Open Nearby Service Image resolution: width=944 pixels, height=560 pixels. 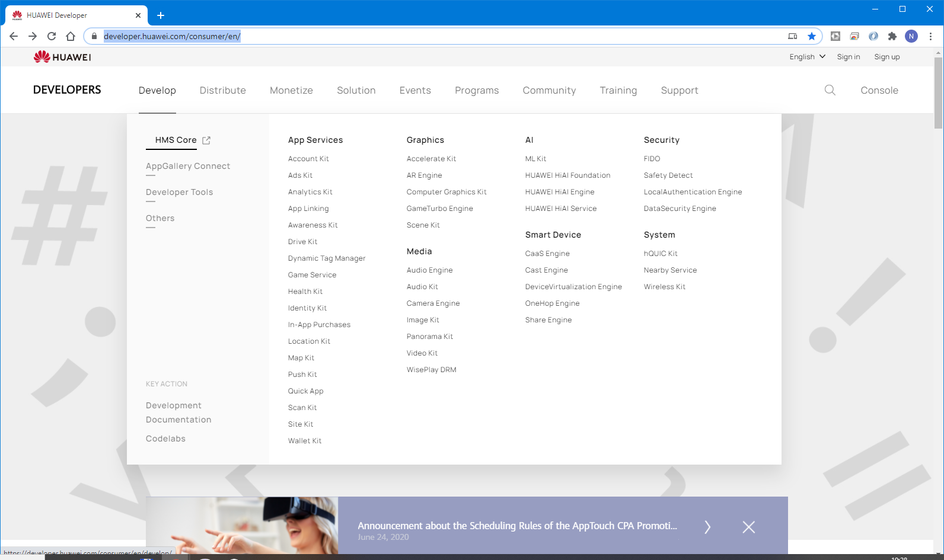(671, 270)
